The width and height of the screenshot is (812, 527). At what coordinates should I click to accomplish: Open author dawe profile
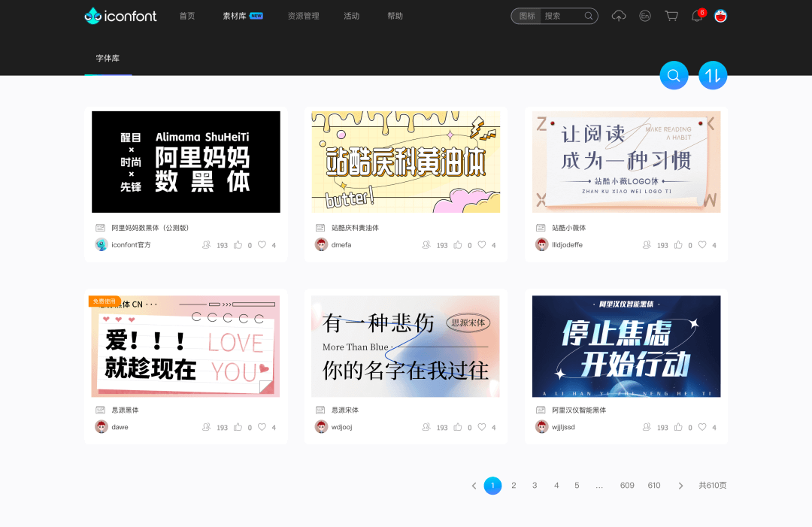120,427
